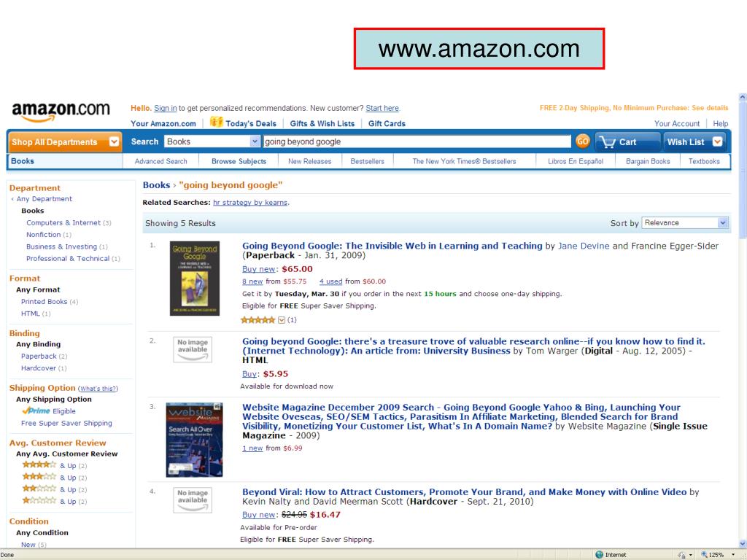This screenshot has height=560, width=747.
Task: Click the Prime Eligible logo
Action: coord(36,411)
